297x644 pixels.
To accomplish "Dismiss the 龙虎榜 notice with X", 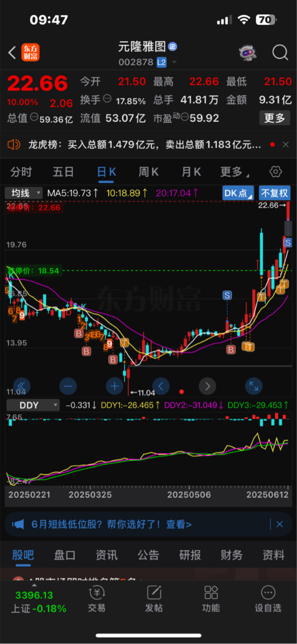I will click(x=286, y=144).
